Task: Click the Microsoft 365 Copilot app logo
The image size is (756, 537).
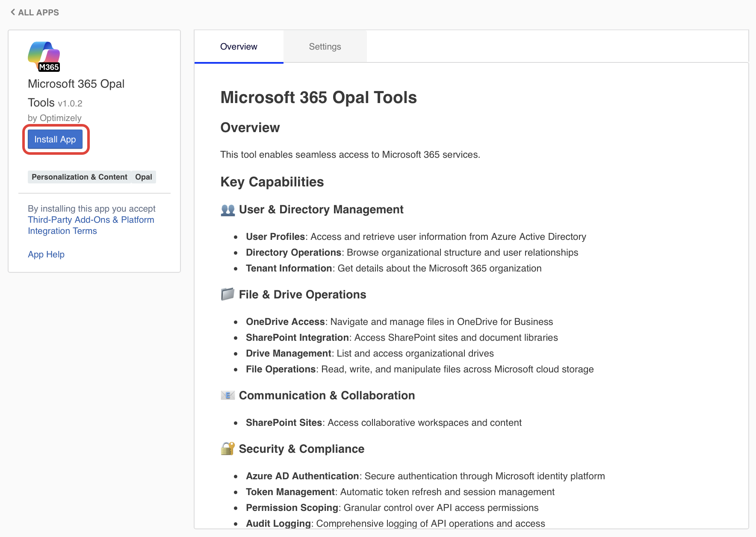Action: [44, 56]
